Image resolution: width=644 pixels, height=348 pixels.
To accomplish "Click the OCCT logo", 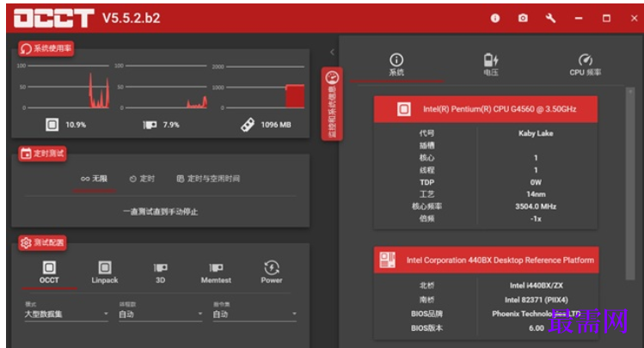I will click(54, 18).
